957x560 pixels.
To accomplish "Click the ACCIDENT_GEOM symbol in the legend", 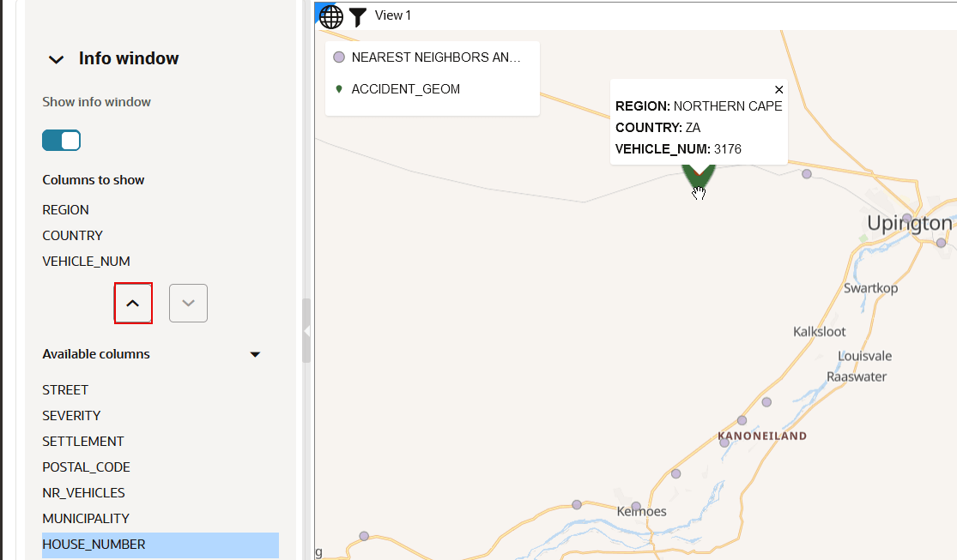I will (x=339, y=88).
